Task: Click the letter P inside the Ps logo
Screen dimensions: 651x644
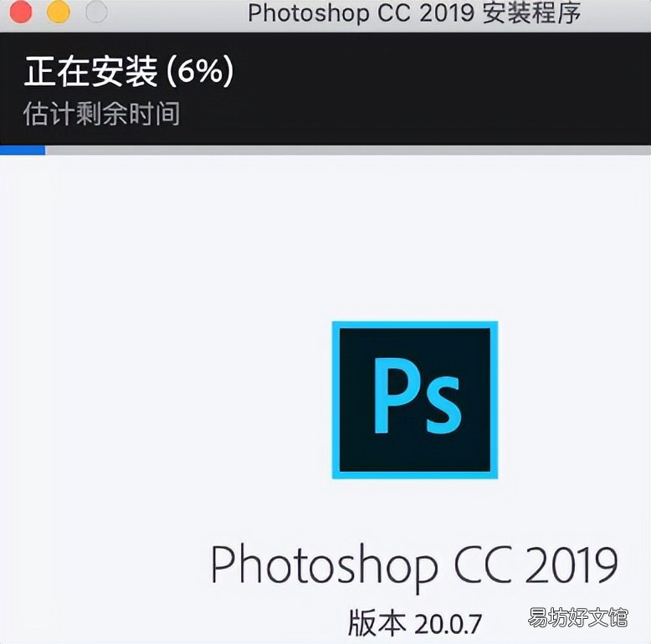Action: coord(396,395)
